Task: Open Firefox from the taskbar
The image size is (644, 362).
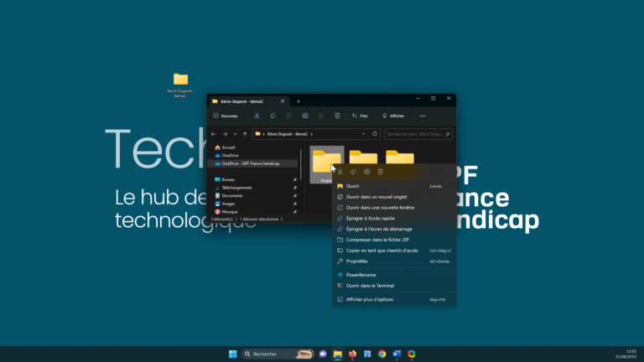Action: (352, 354)
